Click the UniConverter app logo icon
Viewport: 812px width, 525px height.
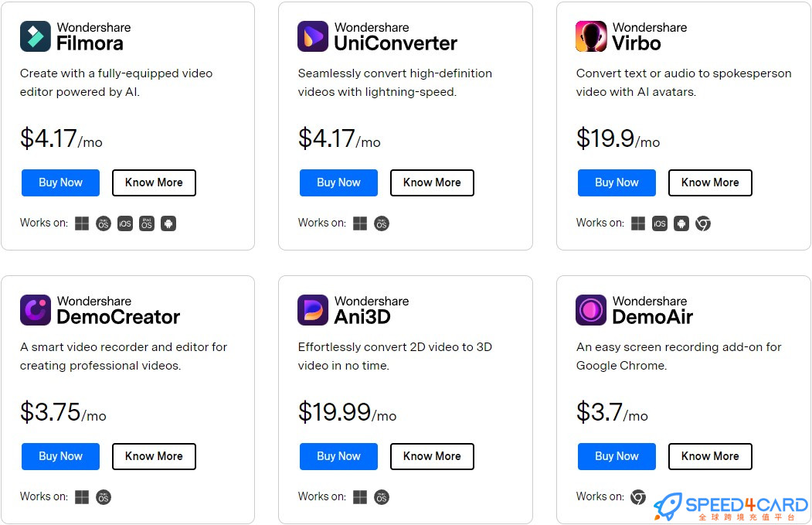[x=313, y=36]
